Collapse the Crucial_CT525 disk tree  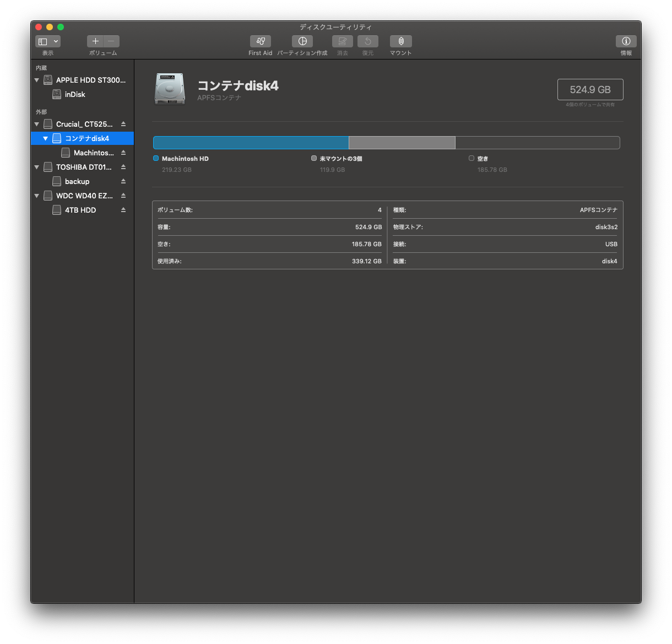pyautogui.click(x=37, y=124)
